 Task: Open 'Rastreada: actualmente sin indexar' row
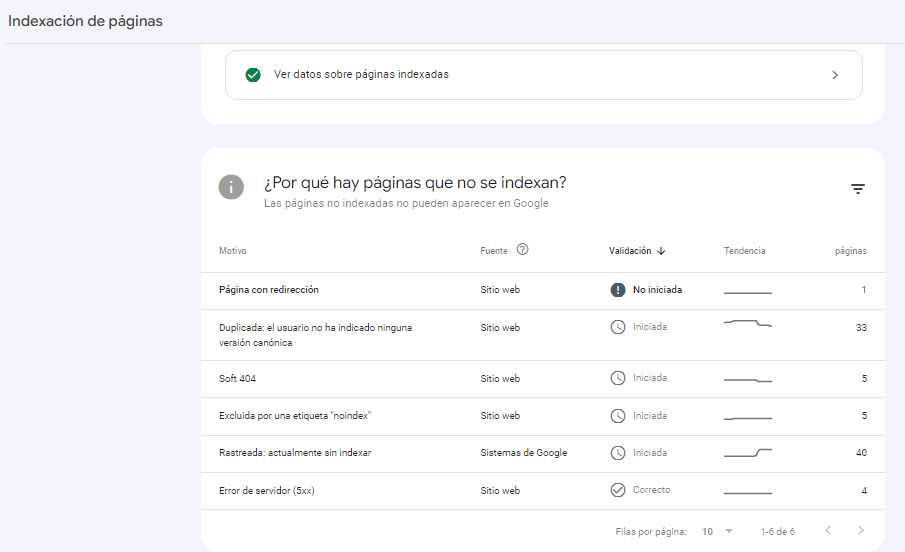pos(543,454)
